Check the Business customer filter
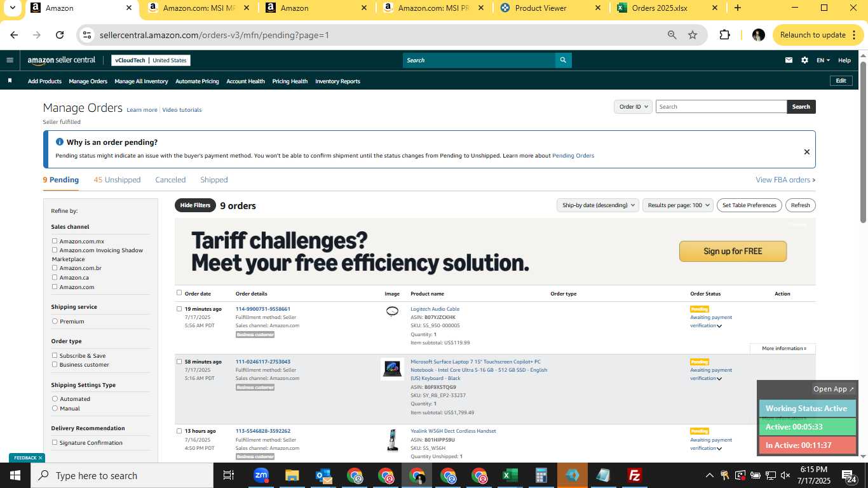This screenshot has height=488, width=868. 55,364
